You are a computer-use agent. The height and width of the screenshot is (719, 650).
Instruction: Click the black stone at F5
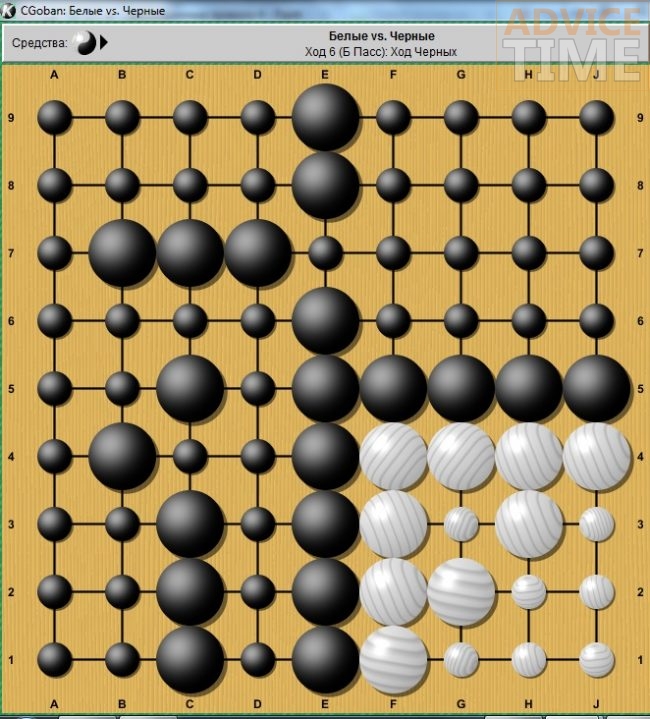[x=393, y=389]
